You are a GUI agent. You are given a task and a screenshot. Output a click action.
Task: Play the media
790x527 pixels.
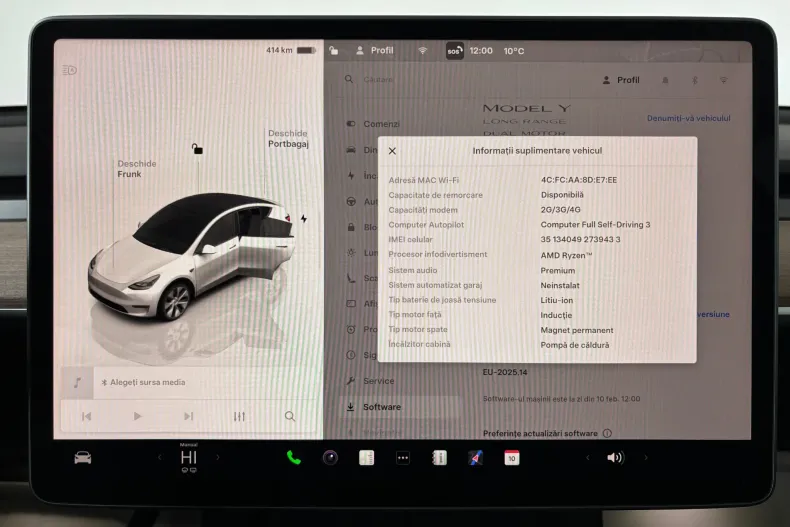point(137,416)
